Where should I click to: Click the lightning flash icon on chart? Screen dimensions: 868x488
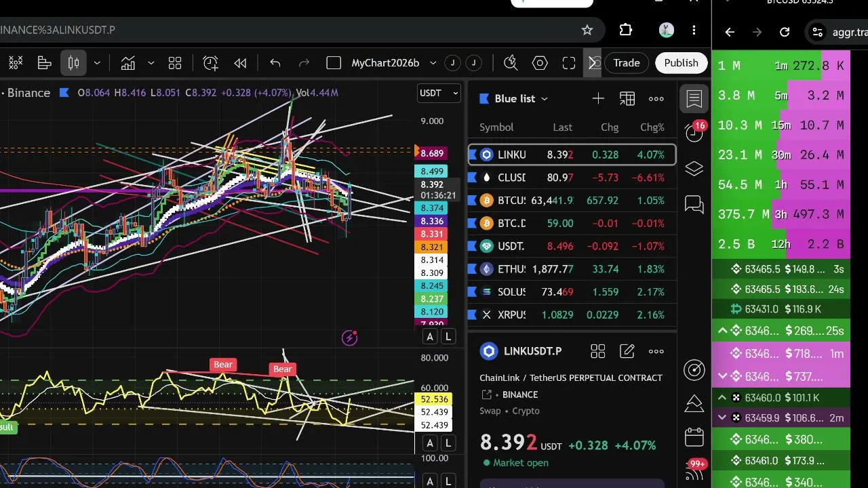coord(350,338)
